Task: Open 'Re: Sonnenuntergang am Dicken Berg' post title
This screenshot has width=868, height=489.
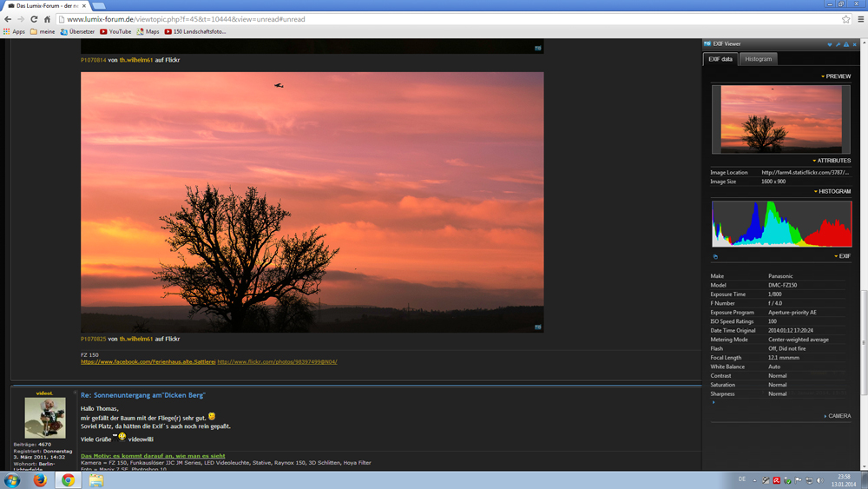Action: (143, 395)
